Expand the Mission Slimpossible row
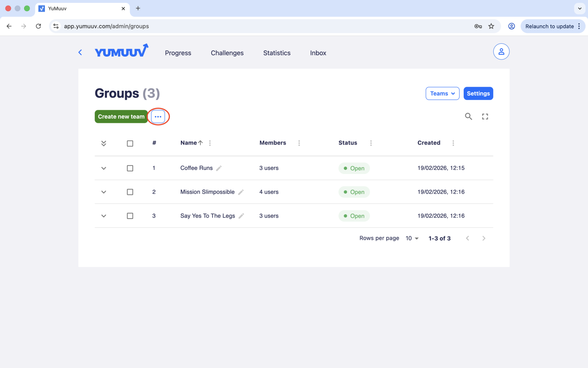This screenshot has height=368, width=588. (104, 192)
